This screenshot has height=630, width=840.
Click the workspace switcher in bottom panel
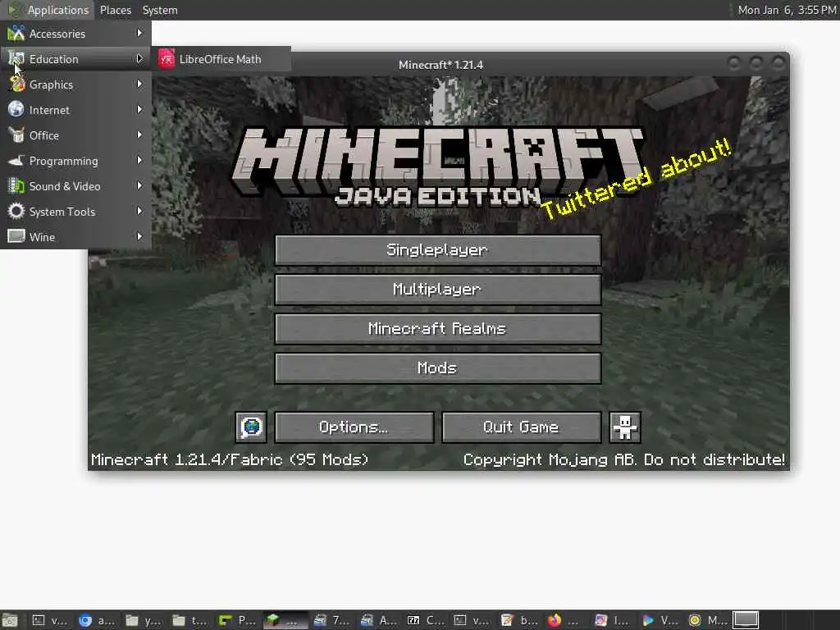[x=746, y=620]
